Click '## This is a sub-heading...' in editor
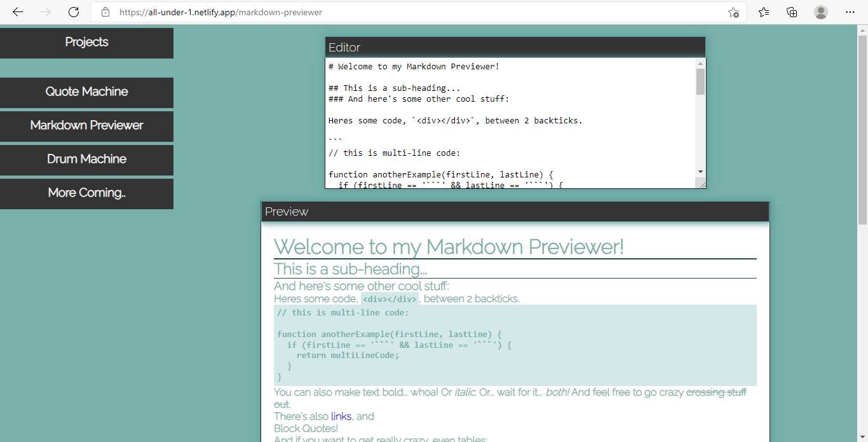 click(395, 88)
